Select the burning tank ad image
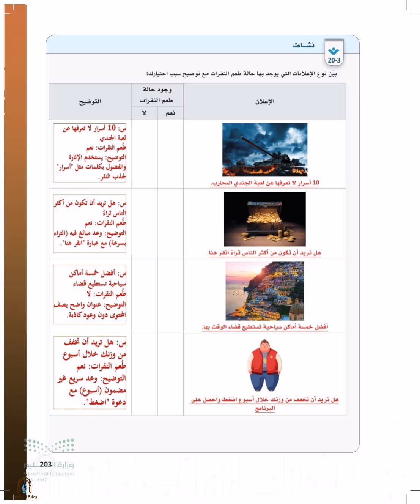Screen dimensions: 420x504 265,150
